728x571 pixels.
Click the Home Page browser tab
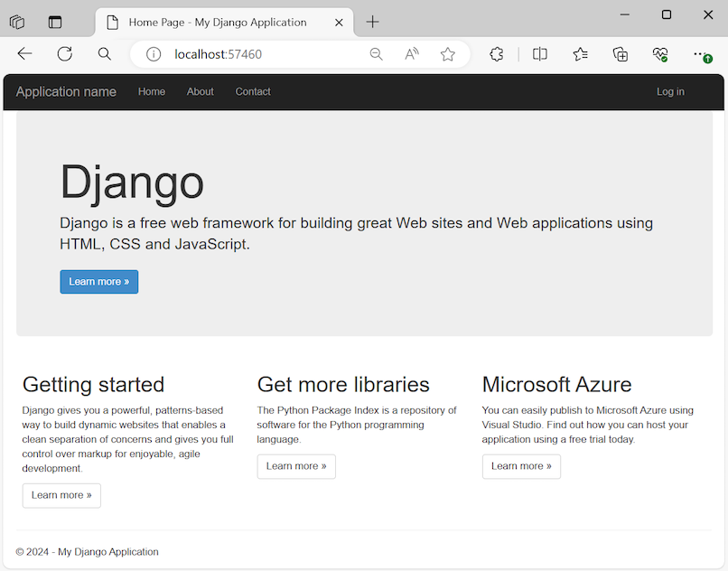click(x=217, y=22)
